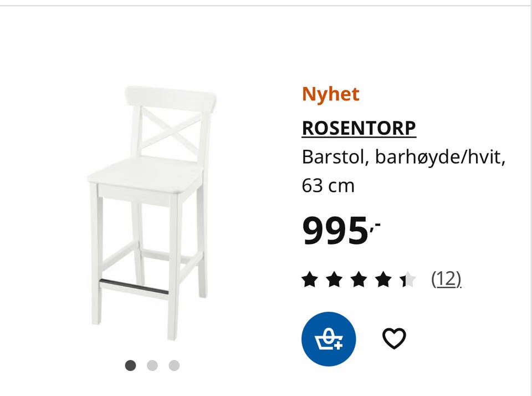Viewport: 532px width, 396px height.
Task: Open the (12) reviews link
Action: (x=446, y=279)
